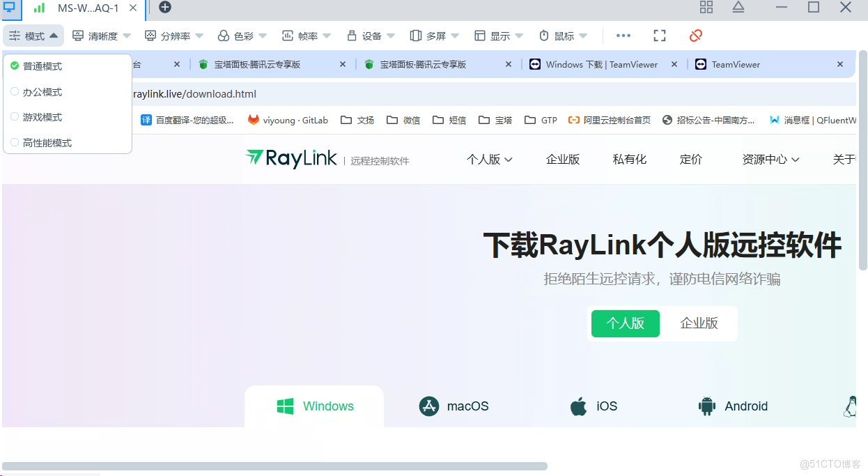Enter fullscreen with the corner brackets icon
868x476 pixels.
pyautogui.click(x=660, y=36)
